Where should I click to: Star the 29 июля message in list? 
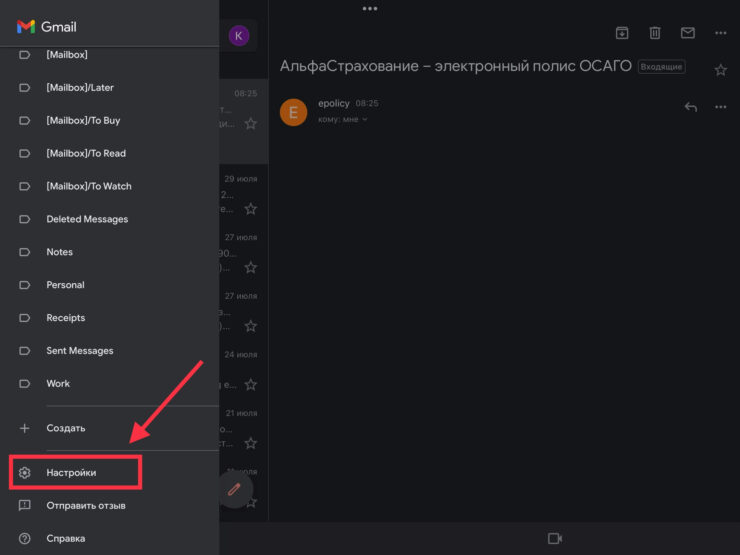pos(251,209)
